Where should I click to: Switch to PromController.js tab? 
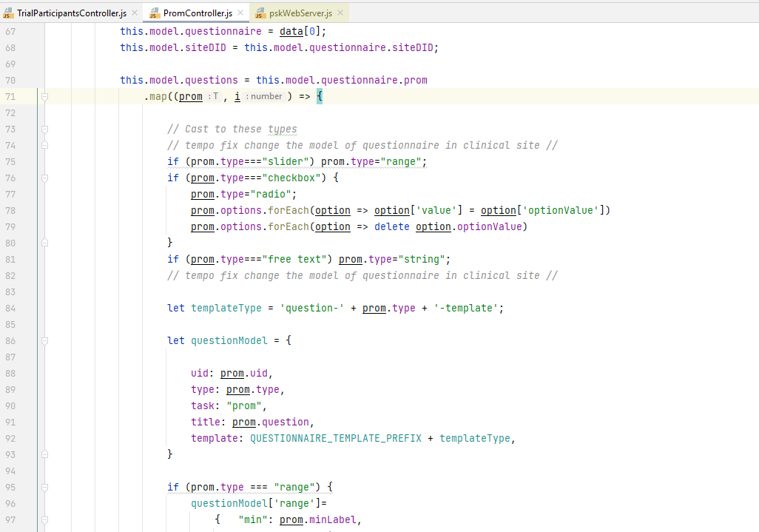pos(198,13)
